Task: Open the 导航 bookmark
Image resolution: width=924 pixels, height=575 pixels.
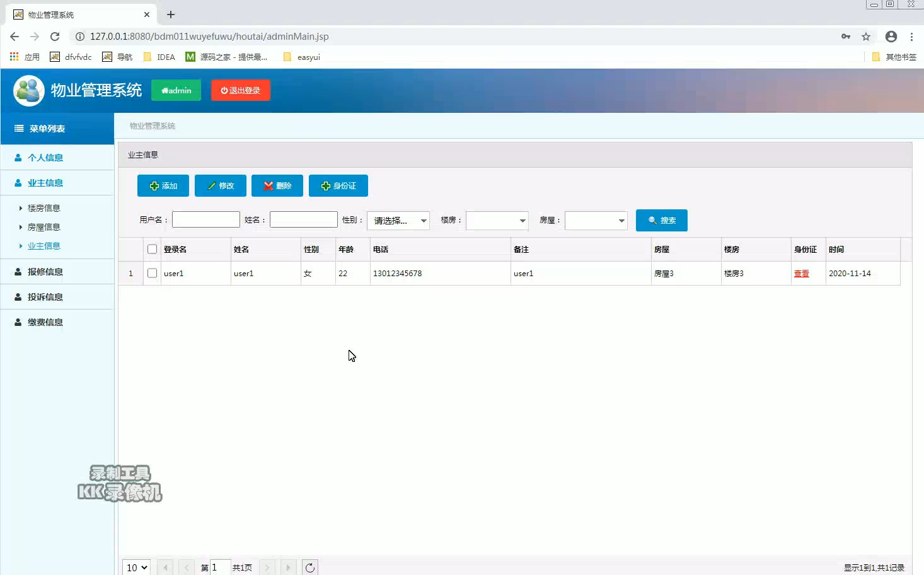Action: (117, 57)
